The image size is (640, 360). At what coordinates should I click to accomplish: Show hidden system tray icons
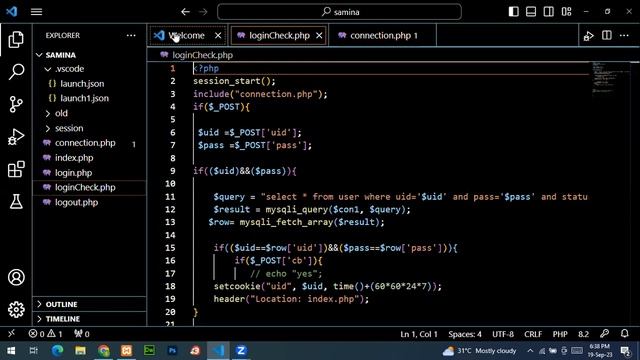[x=530, y=351]
